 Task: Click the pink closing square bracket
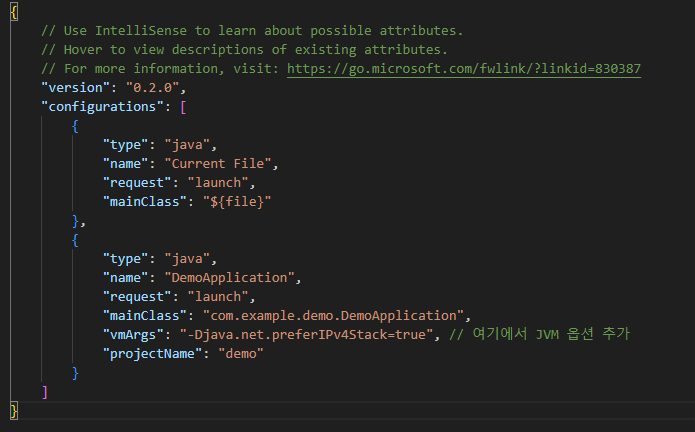[x=44, y=393]
